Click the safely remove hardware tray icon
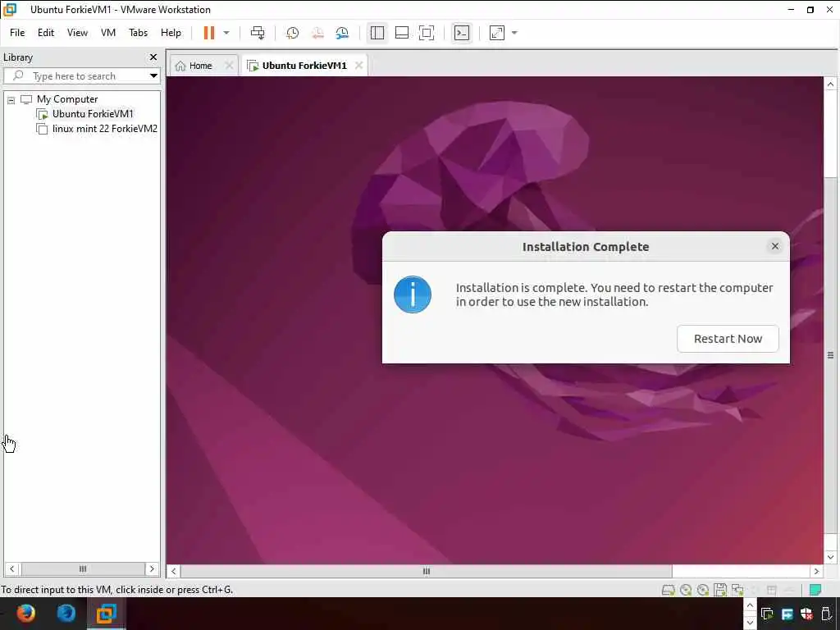 (826, 614)
